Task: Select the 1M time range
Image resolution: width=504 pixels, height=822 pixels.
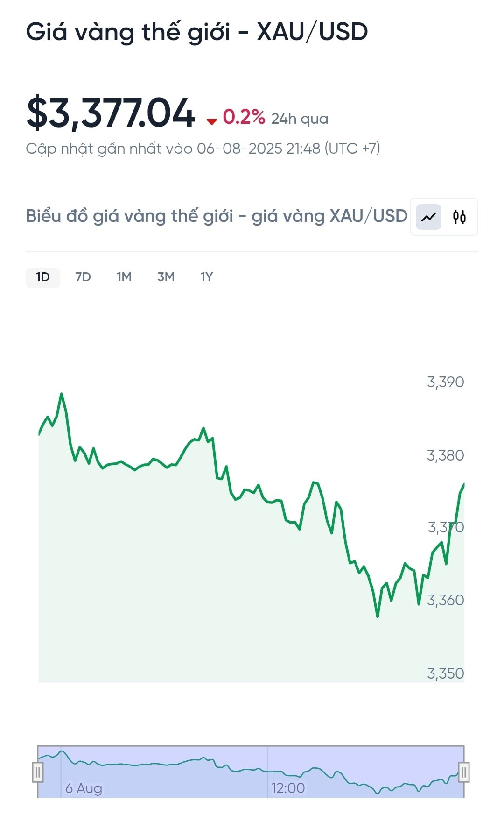Action: 124,277
